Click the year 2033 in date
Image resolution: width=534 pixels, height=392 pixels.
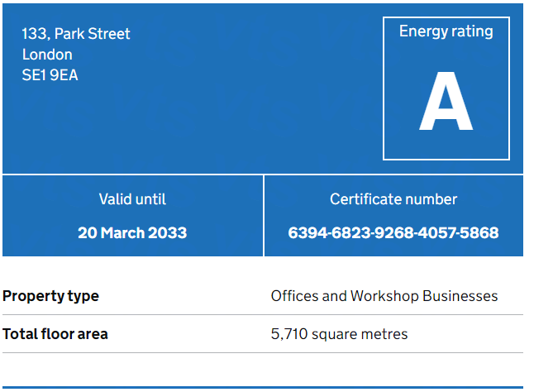(x=169, y=232)
